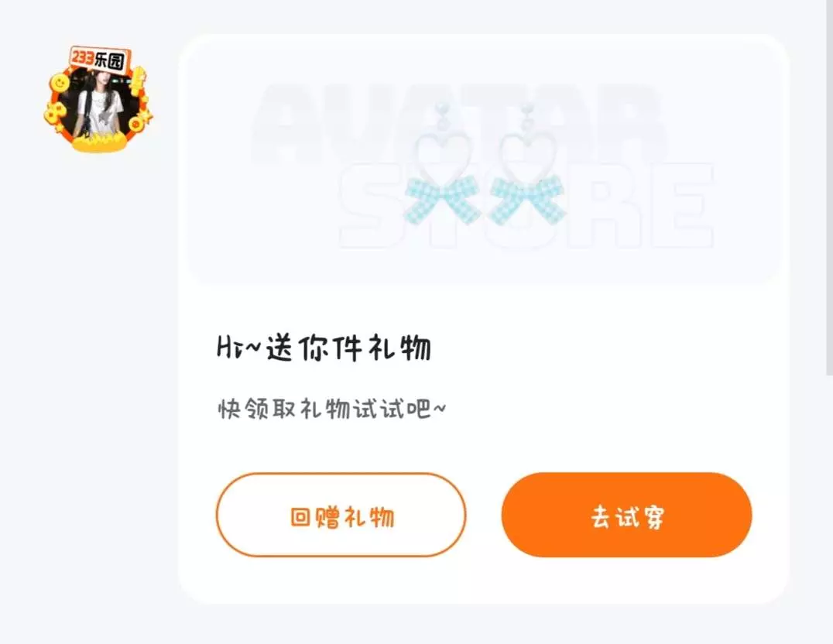Open the gift preview banner image
The height and width of the screenshot is (644, 833).
pyautogui.click(x=483, y=162)
